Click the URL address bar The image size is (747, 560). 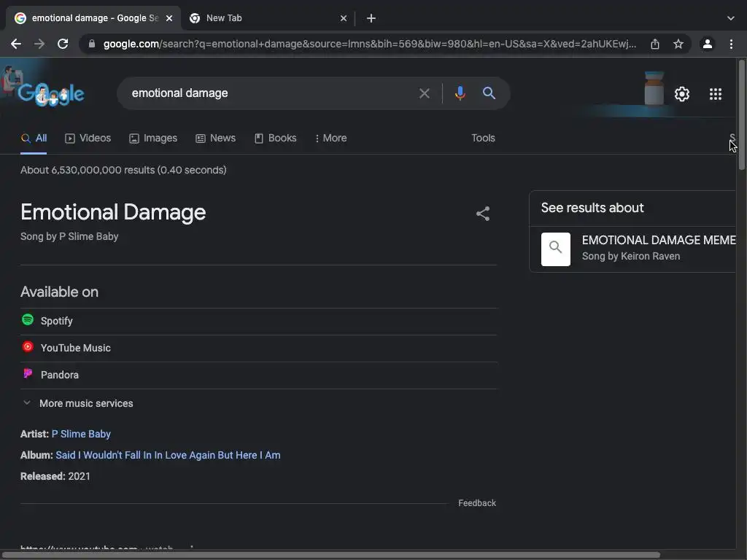click(369, 44)
